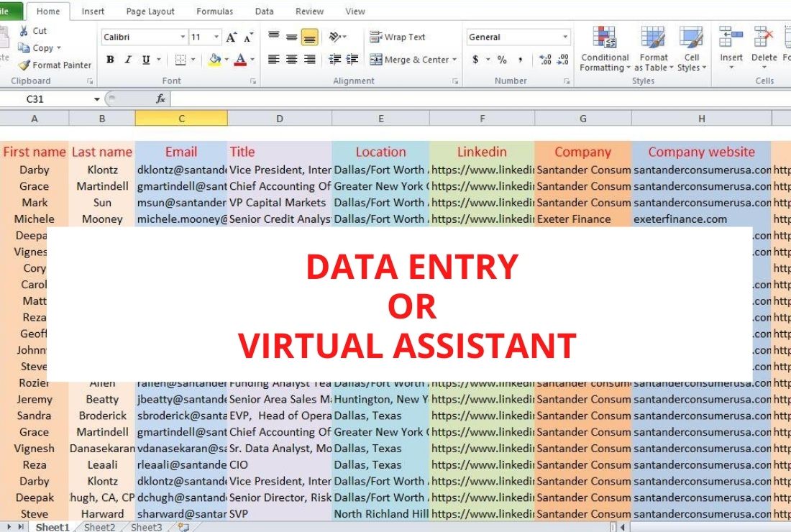Click the Copy button

(x=41, y=47)
